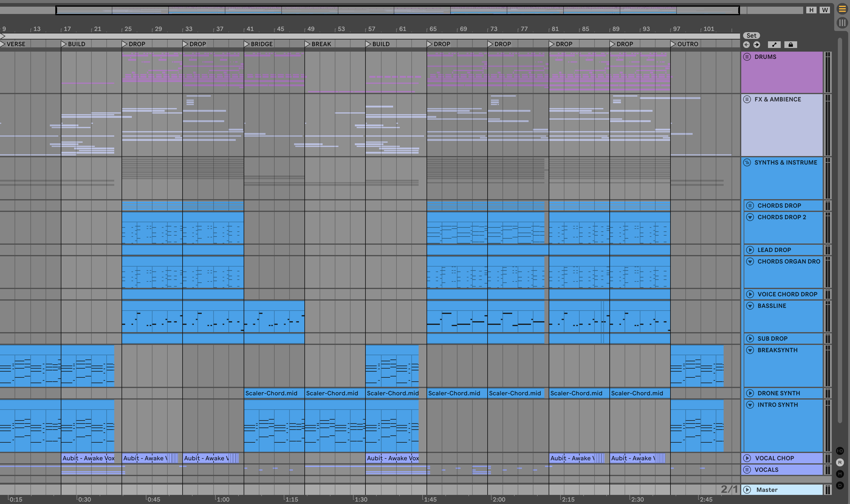Screen dimensions: 850x504
Task: Switch to Arrangement view with orange lines icon
Action: (x=842, y=9)
